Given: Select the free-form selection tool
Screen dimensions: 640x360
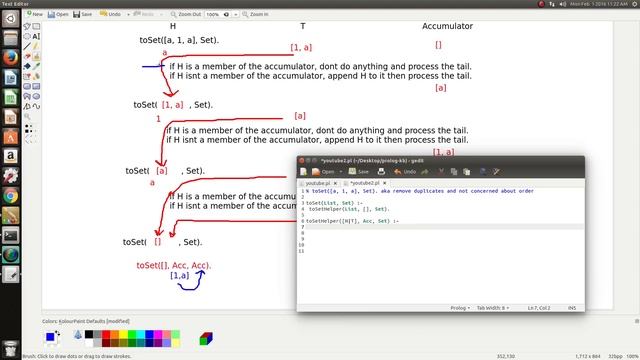Looking at the screenshot, I should coord(27,27).
